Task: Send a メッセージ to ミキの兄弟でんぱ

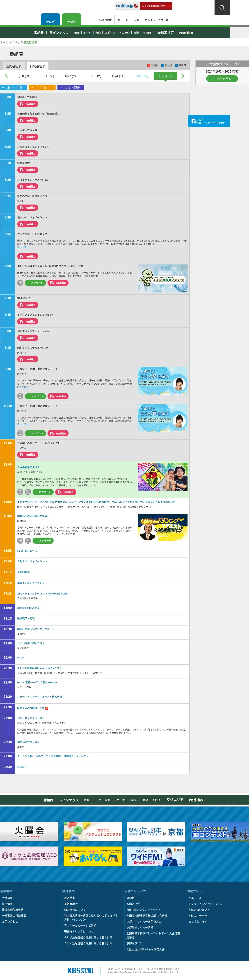Action: [x=43, y=492]
